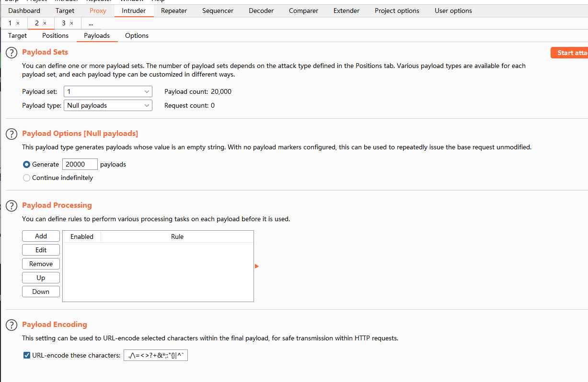Switch to the main Target tab
Image resolution: width=588 pixels, height=382 pixels.
pyautogui.click(x=65, y=11)
